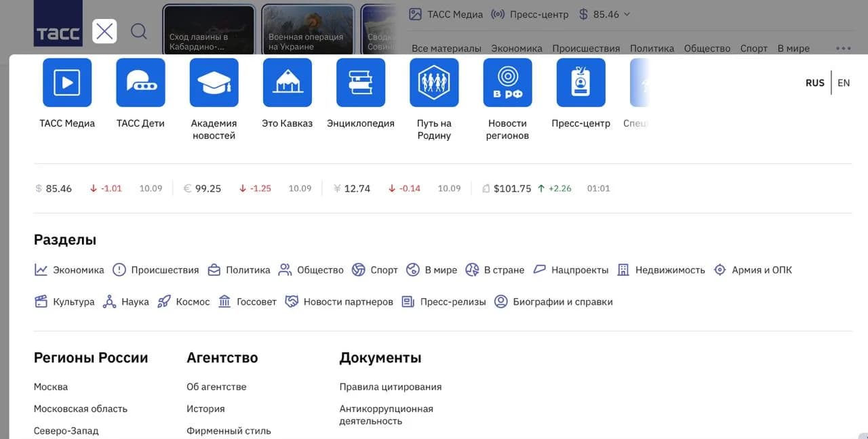Click the dollar rate 85.46 in ticker

58,188
